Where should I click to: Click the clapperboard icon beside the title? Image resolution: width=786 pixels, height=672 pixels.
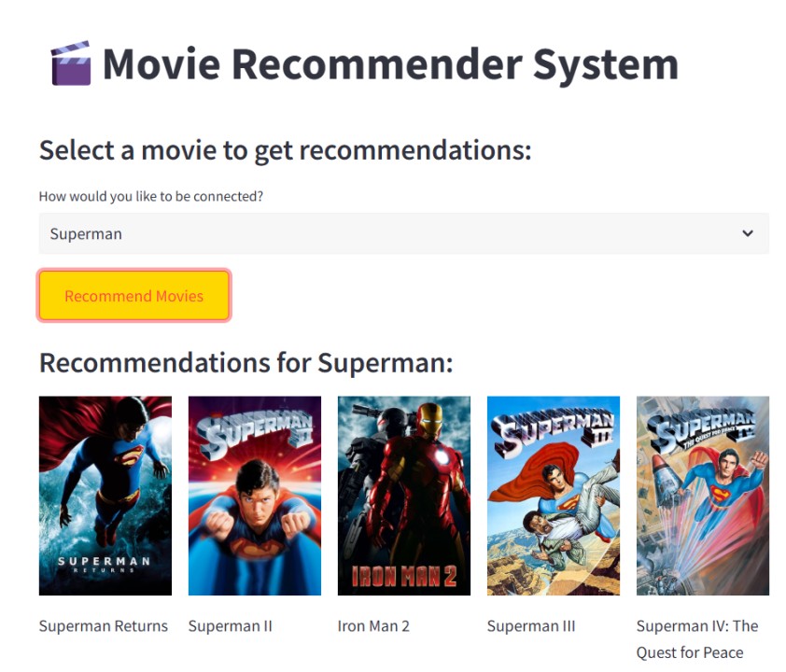(71, 63)
